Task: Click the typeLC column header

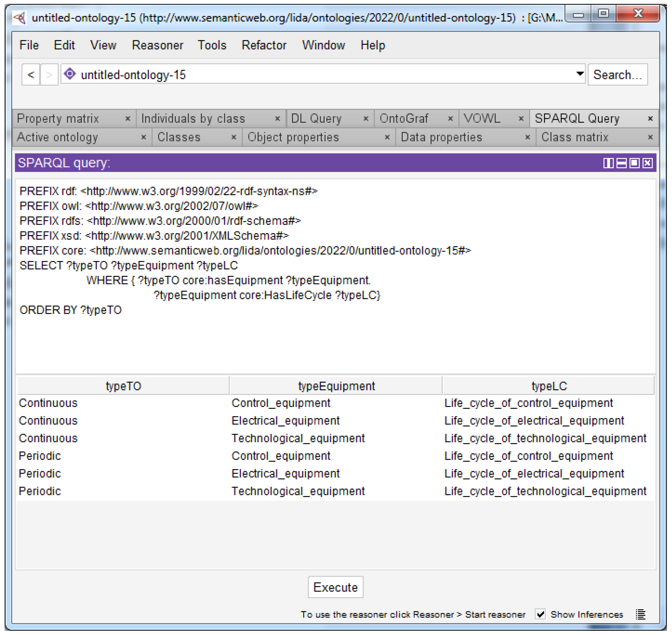Action: click(x=549, y=386)
